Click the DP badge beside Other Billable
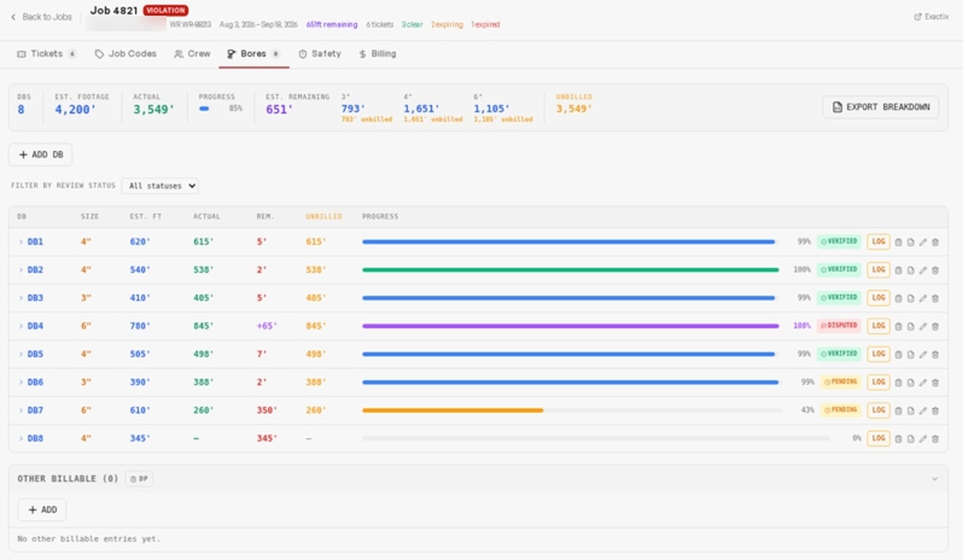Viewport: 968px width, 560px height. [139, 479]
